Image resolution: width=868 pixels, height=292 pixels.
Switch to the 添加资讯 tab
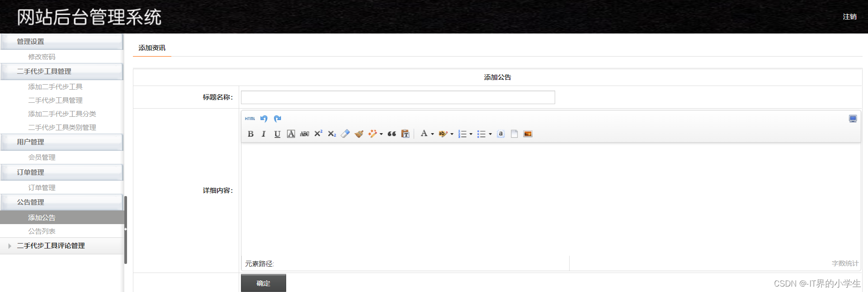pos(152,48)
